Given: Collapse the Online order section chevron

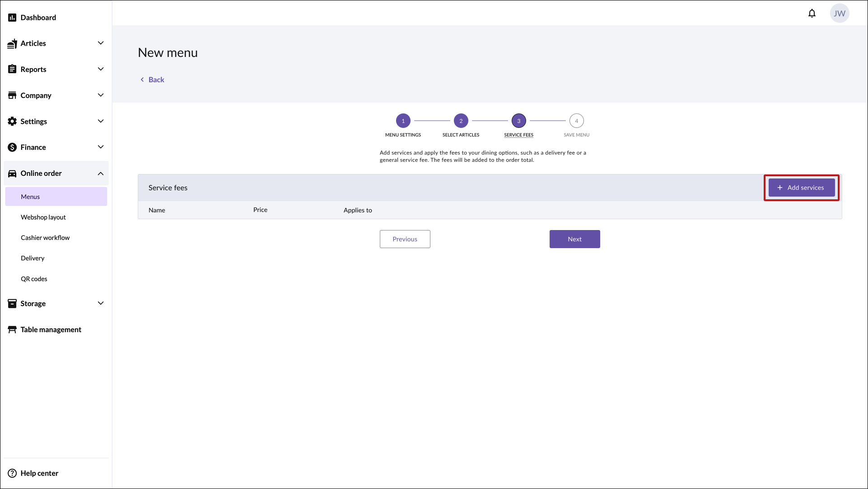Looking at the screenshot, I should tap(101, 174).
